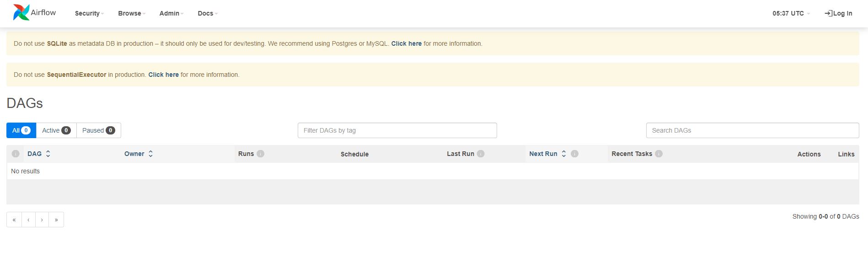Image resolution: width=868 pixels, height=263 pixels.
Task: Click the info icon beside Last Run
Action: tap(481, 154)
